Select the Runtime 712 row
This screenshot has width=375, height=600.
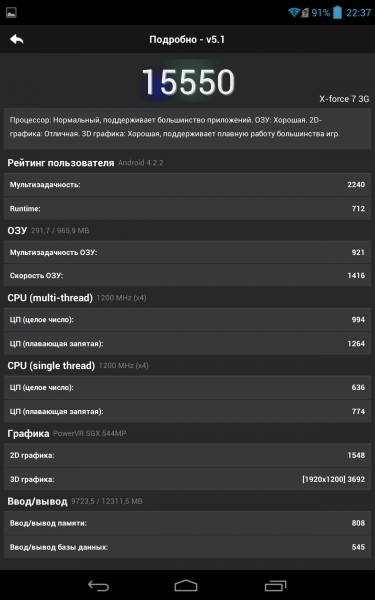(x=188, y=209)
